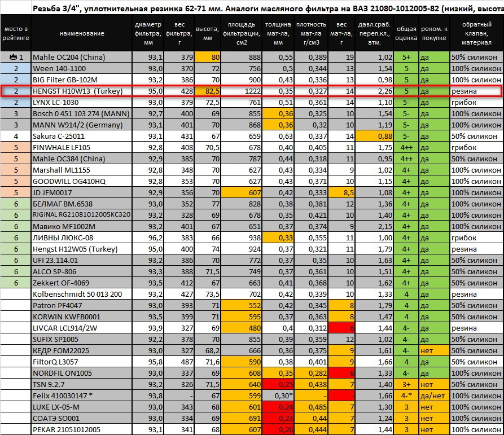Click the 'наименование' column header

tap(82, 33)
